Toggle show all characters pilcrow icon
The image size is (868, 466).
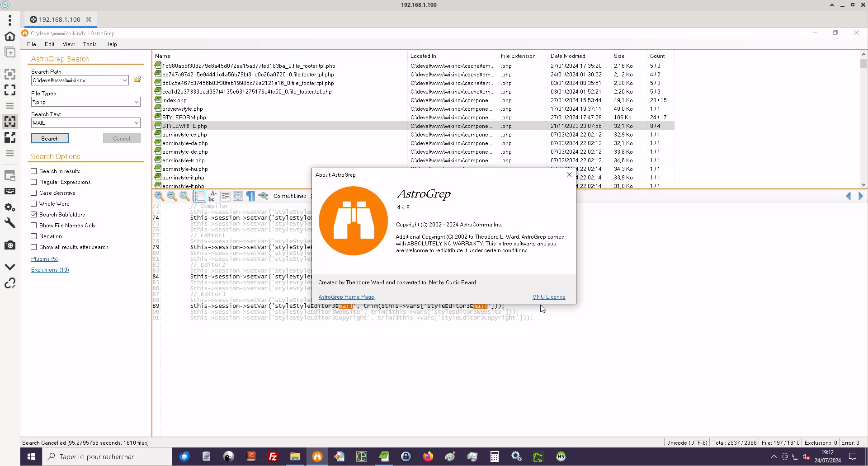250,196
